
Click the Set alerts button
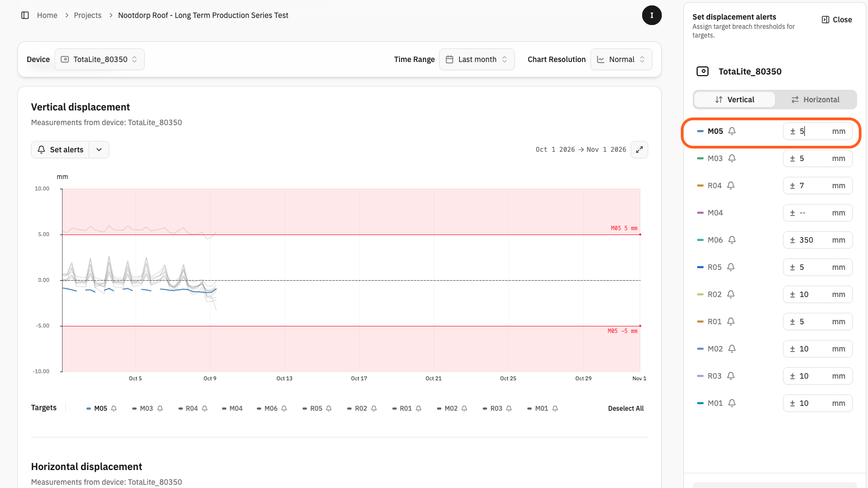click(x=60, y=150)
